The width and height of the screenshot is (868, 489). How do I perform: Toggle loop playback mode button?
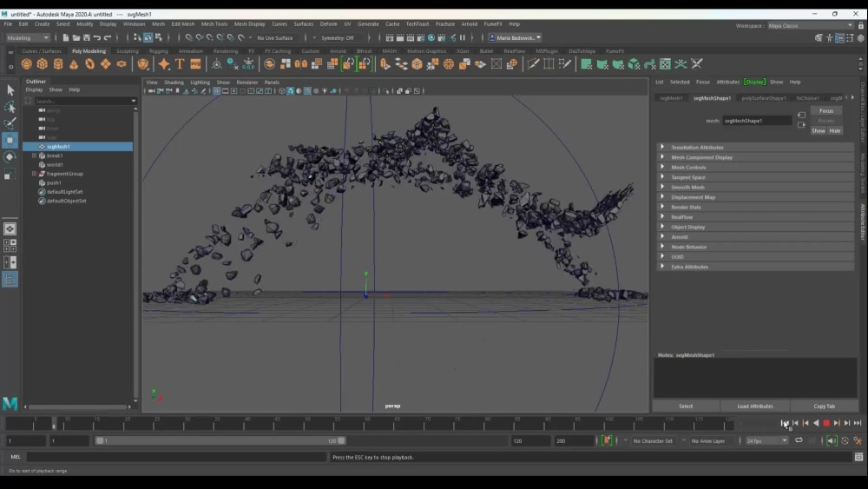point(799,441)
